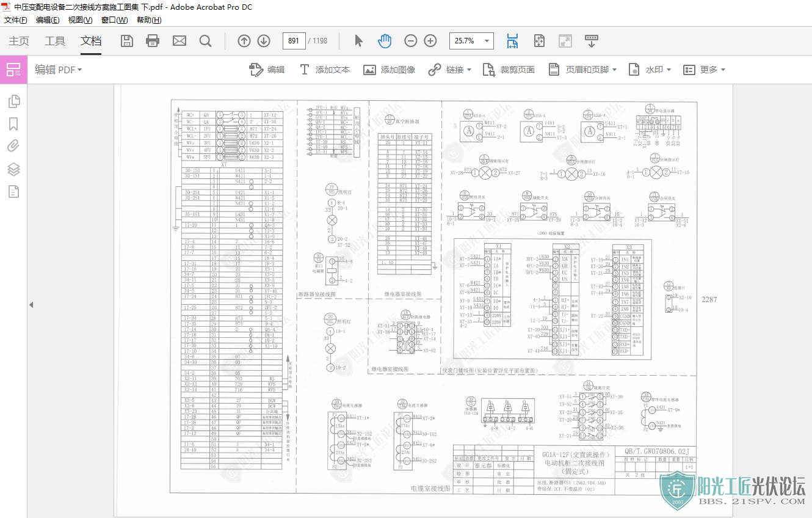Open the 水印 watermark dropdown
This screenshot has height=518, width=812.
tap(650, 70)
